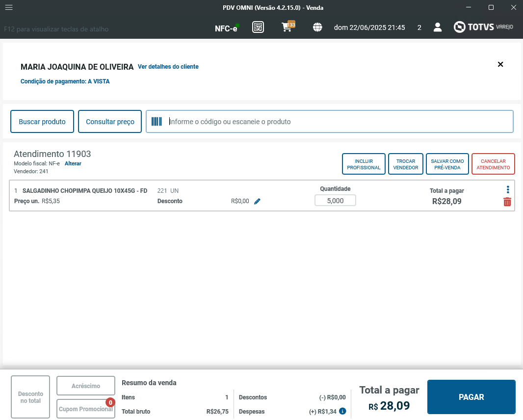Screen dimensions: 523x420
Task: Click item discount value R$0,00
Action: [x=240, y=201]
